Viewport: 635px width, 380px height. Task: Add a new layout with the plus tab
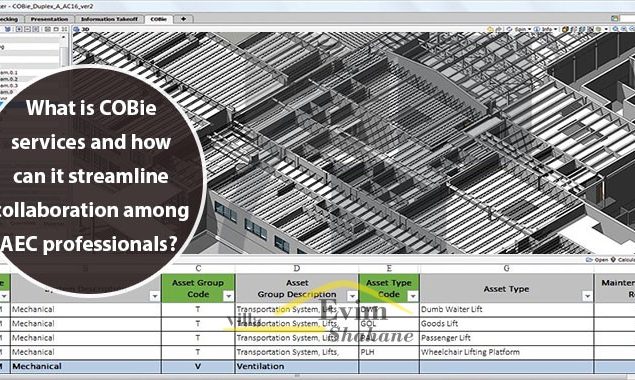[183, 19]
